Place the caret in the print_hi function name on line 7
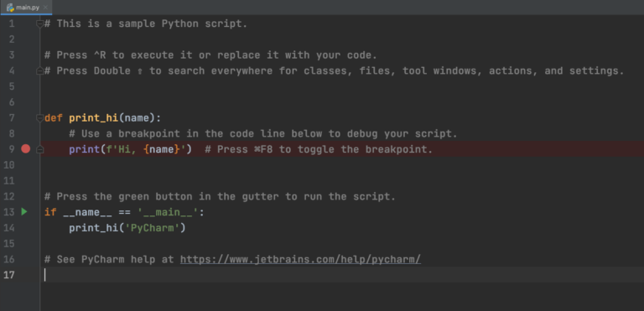Image resolution: width=644 pixels, height=311 pixels. (x=94, y=118)
